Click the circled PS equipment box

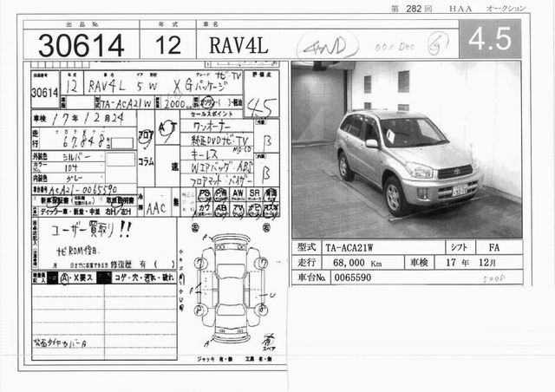[x=205, y=195]
